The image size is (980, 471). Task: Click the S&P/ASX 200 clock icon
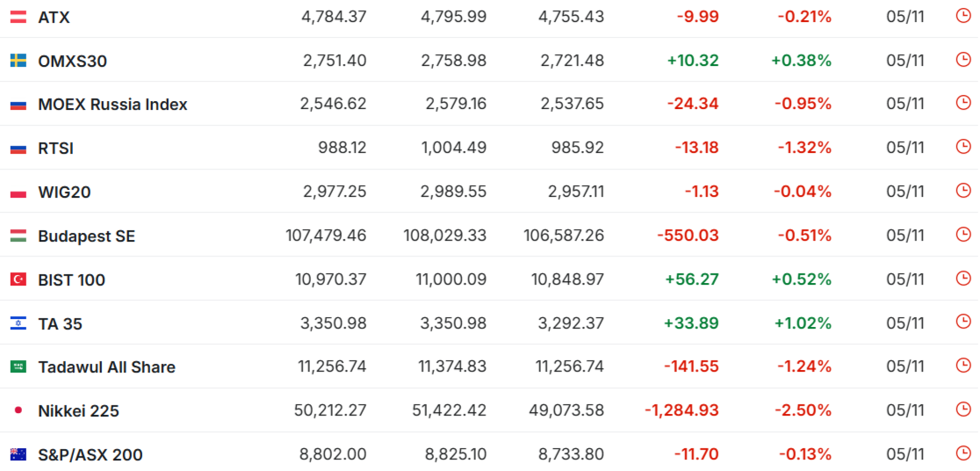(x=962, y=454)
